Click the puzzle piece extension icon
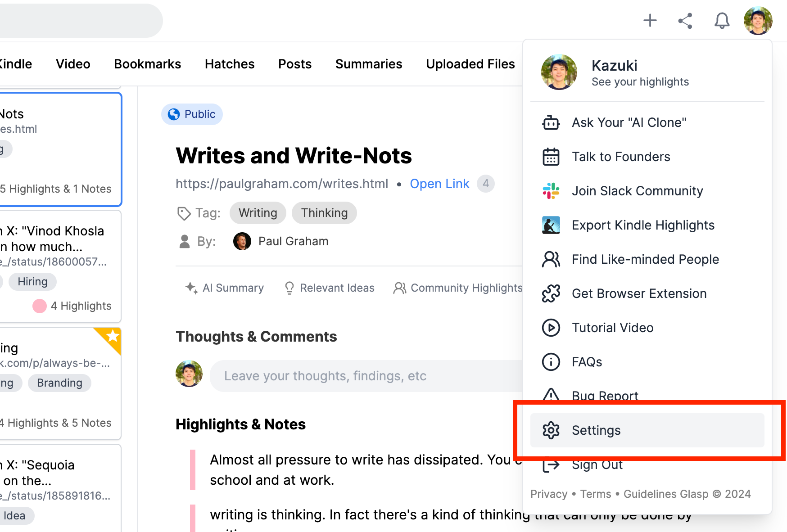Screen dimensions: 787x532 tap(551, 293)
